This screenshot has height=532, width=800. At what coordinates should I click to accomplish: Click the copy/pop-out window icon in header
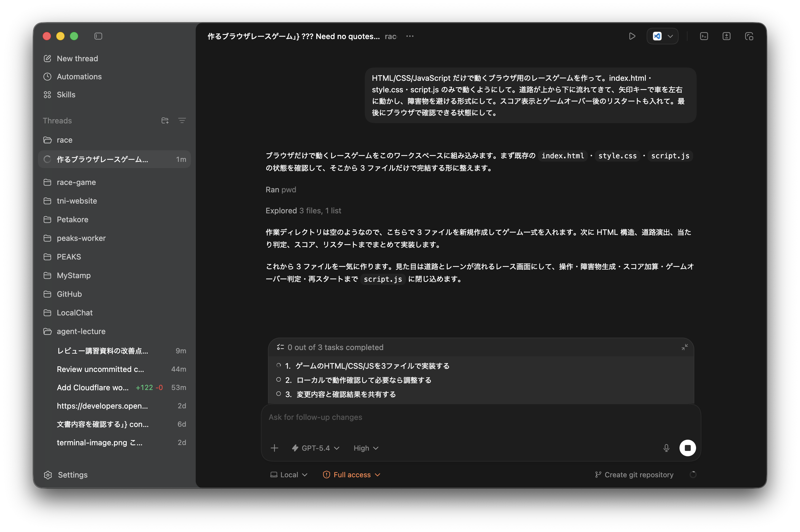point(749,36)
